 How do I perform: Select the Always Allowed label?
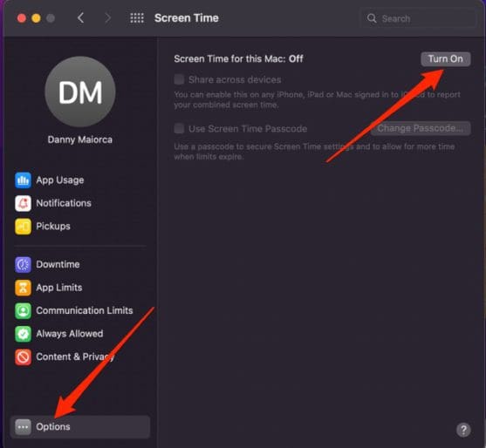pos(70,334)
